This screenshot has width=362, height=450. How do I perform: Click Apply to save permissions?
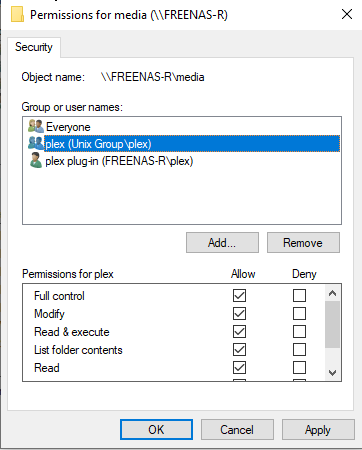coord(318,430)
